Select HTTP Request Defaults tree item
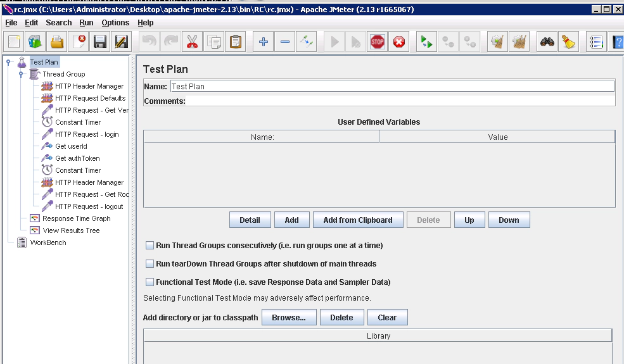The width and height of the screenshot is (624, 364). click(91, 98)
